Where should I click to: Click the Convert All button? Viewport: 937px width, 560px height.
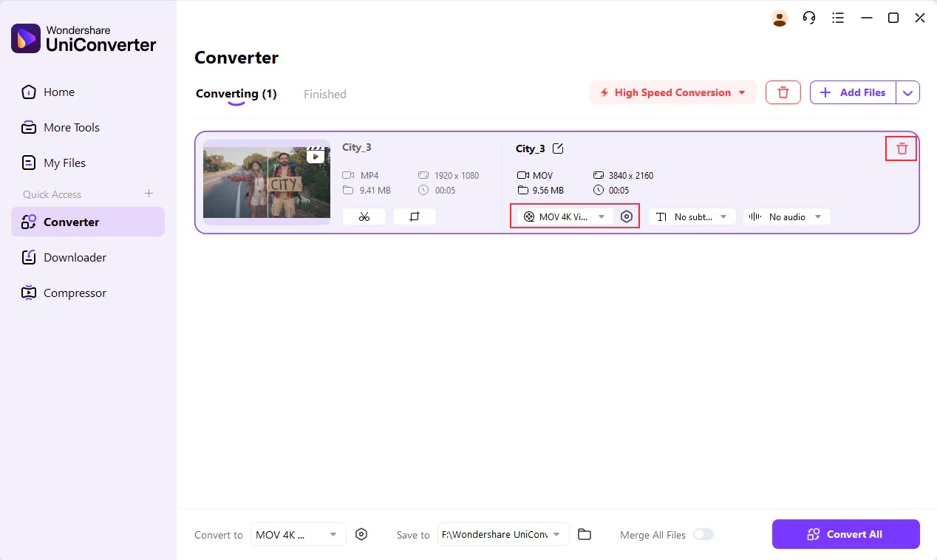click(x=846, y=534)
